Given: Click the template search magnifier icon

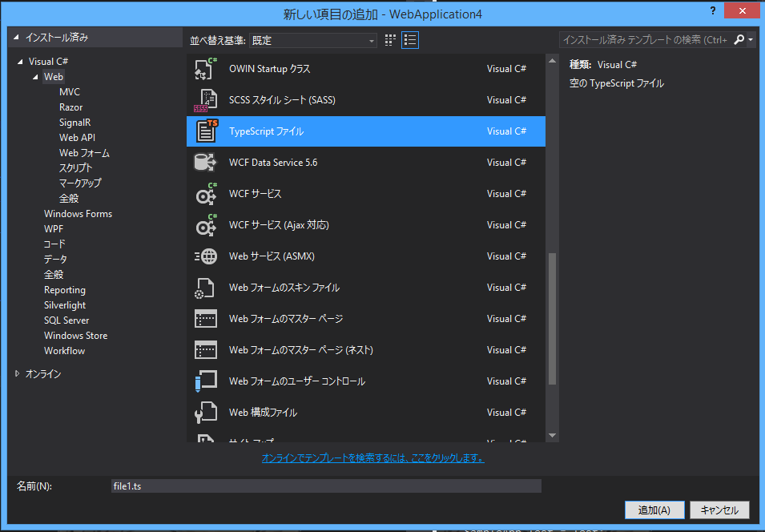Looking at the screenshot, I should pos(739,39).
